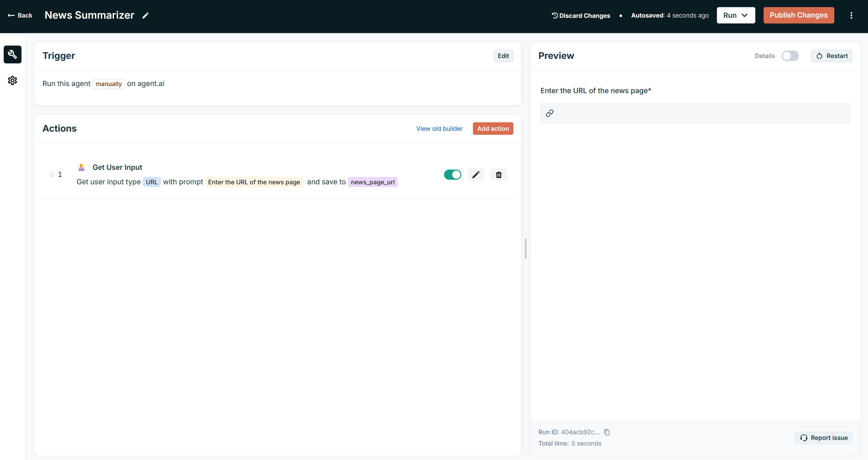Click the link icon in URL field
Viewport: 868px width, 460px height.
click(x=550, y=113)
